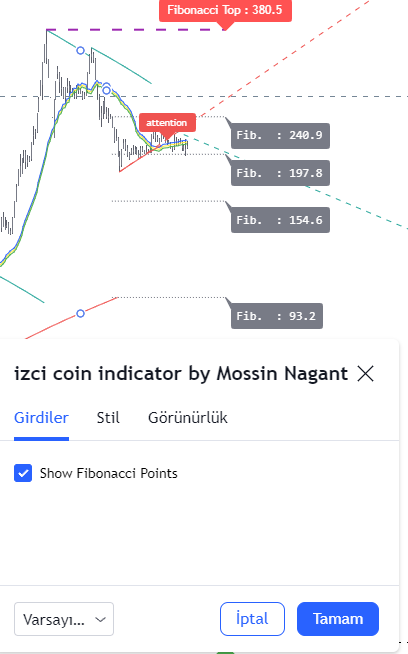
Task: Select the Girdiler tab
Action: point(41,418)
